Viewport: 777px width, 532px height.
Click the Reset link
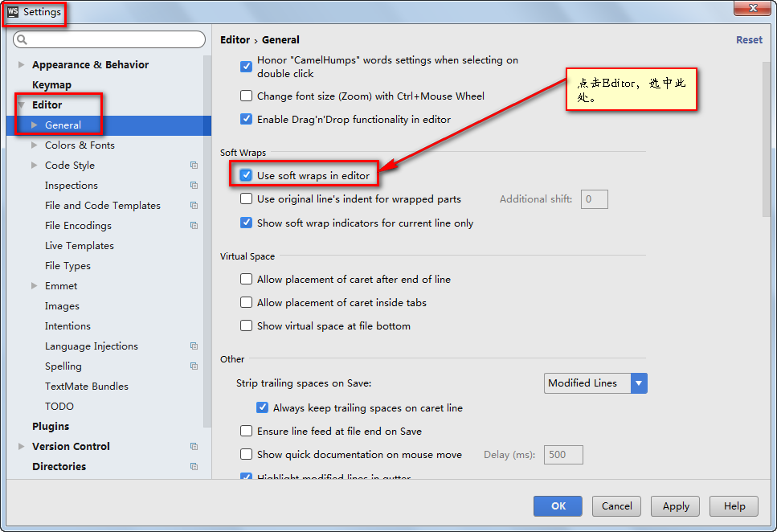749,39
